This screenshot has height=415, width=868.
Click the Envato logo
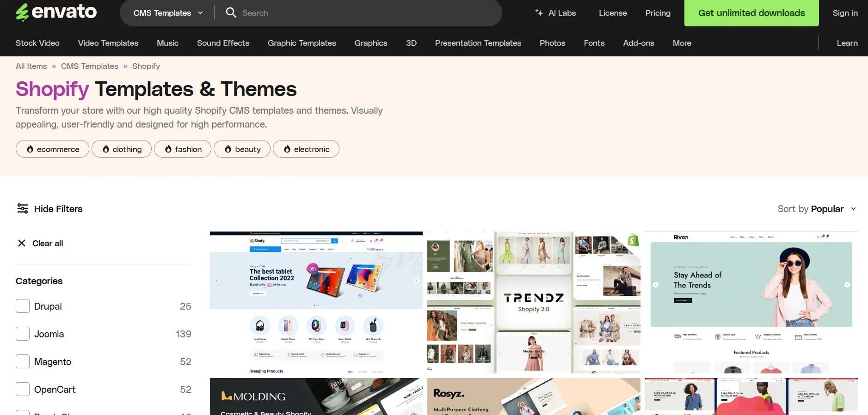tap(56, 12)
